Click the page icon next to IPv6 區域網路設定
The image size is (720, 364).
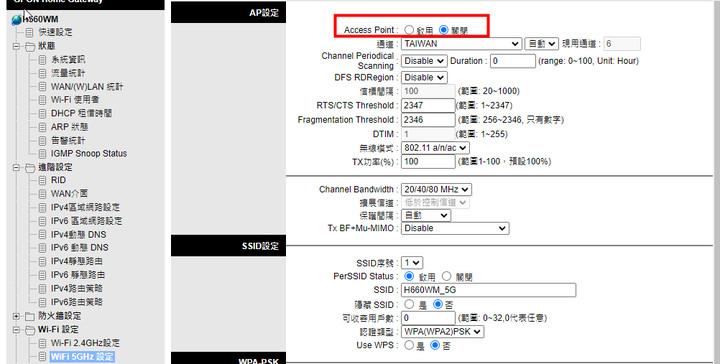(42, 221)
